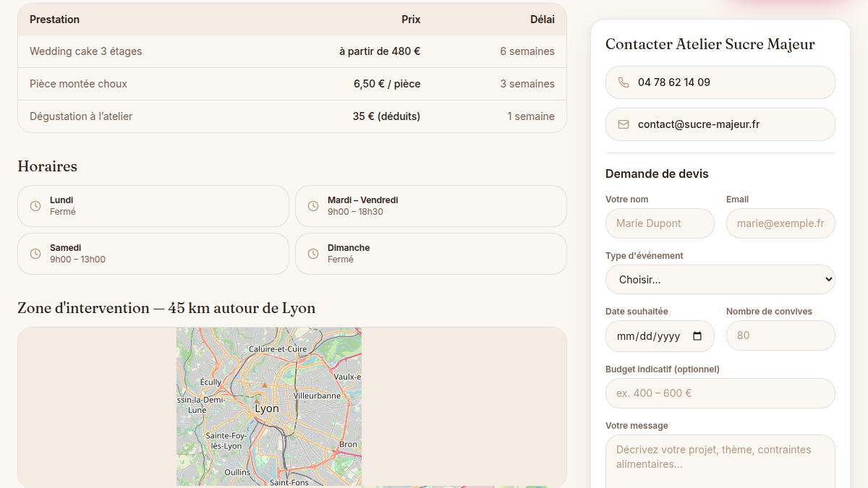Click the Contacter Atelier Sucre Majeur heading

[x=710, y=44]
